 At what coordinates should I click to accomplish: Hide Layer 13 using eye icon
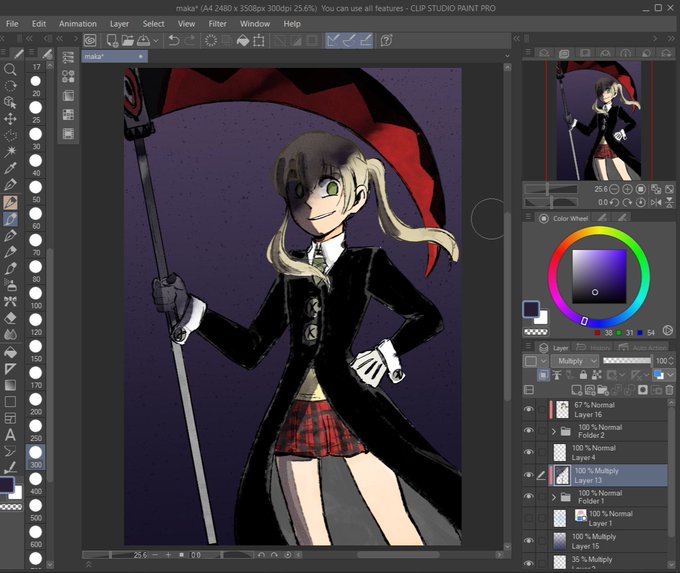528,475
